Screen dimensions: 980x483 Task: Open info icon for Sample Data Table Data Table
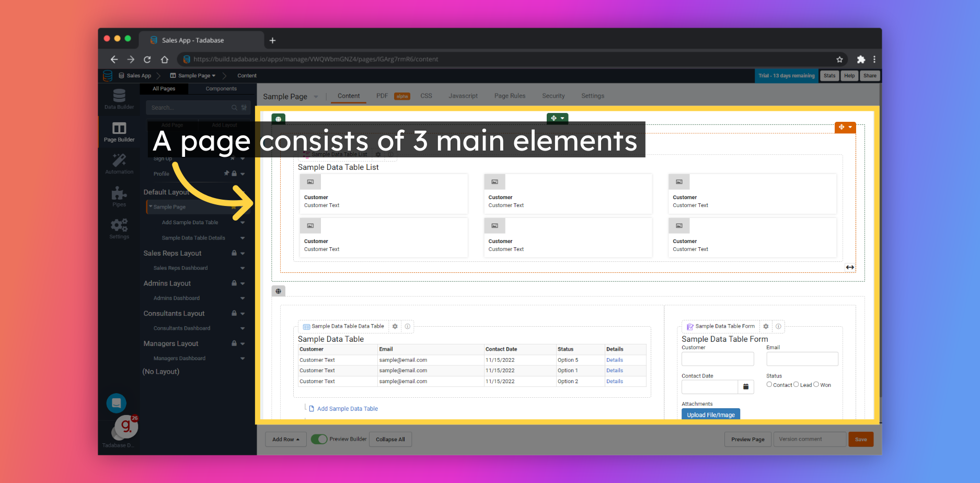pos(408,326)
